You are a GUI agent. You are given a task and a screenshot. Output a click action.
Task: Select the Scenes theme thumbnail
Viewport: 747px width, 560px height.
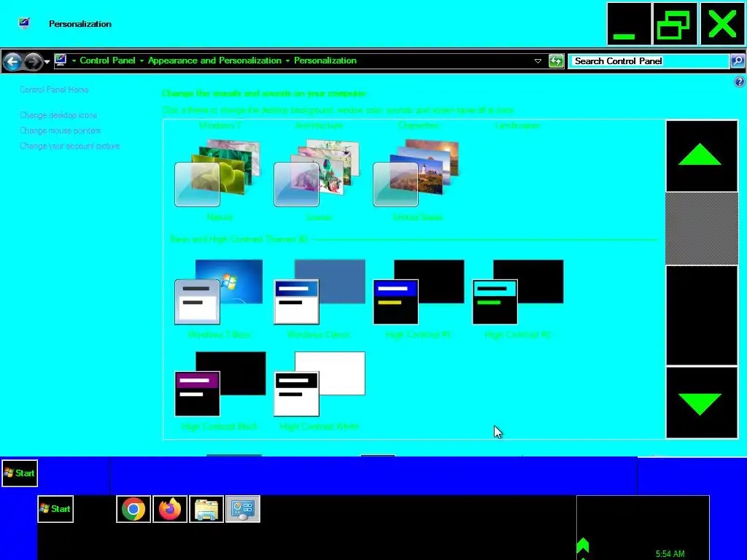[317, 173]
